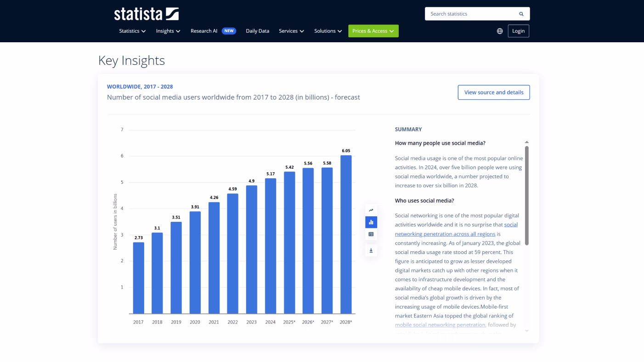Expand the Solutions dropdown
Viewport: 644px width, 362px height.
[328, 31]
